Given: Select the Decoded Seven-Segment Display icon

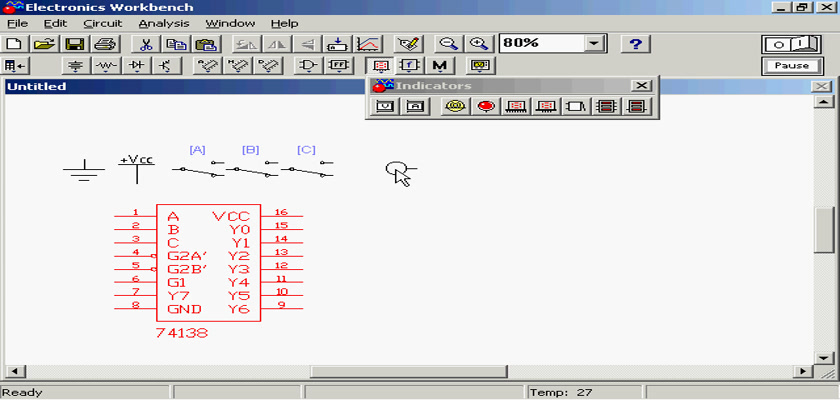Looking at the screenshot, I should (x=546, y=106).
